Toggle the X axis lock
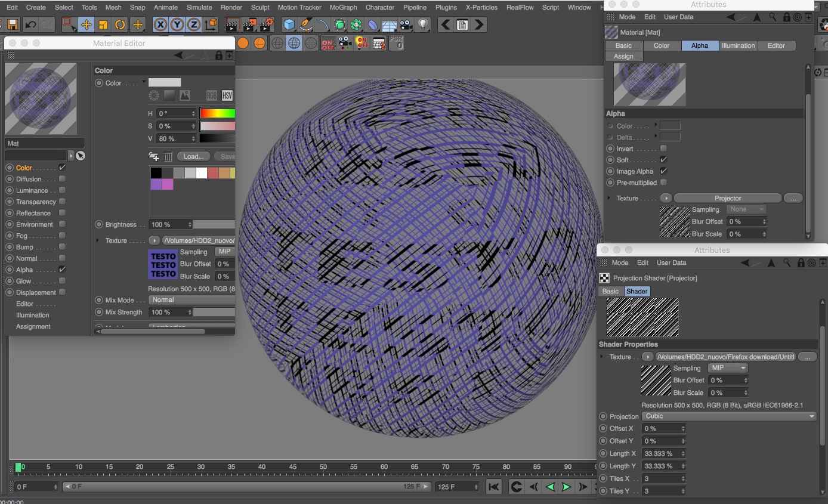The image size is (828, 504). (x=160, y=24)
